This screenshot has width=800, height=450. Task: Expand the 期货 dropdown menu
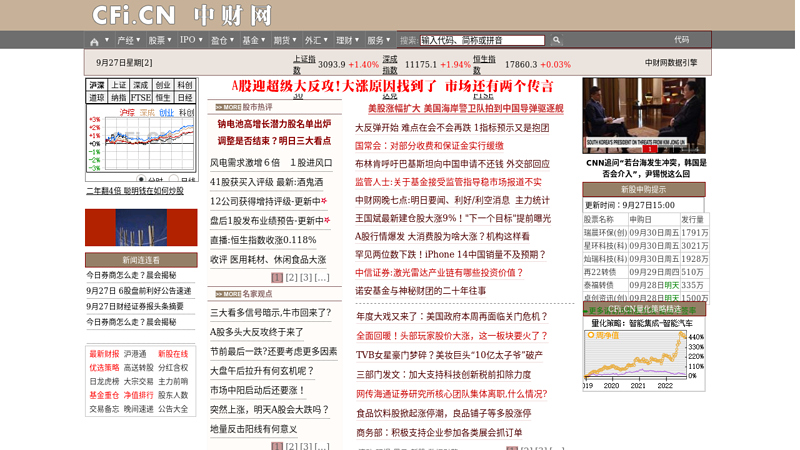click(285, 40)
